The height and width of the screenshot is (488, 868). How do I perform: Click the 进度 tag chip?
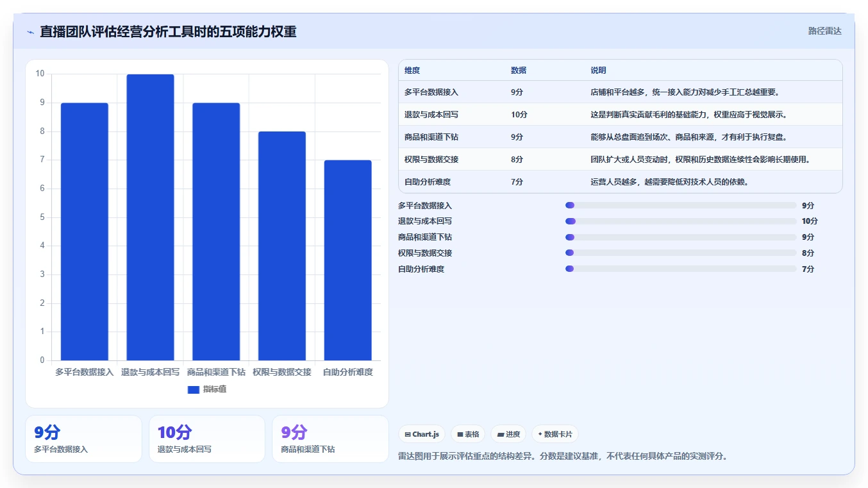pos(508,434)
